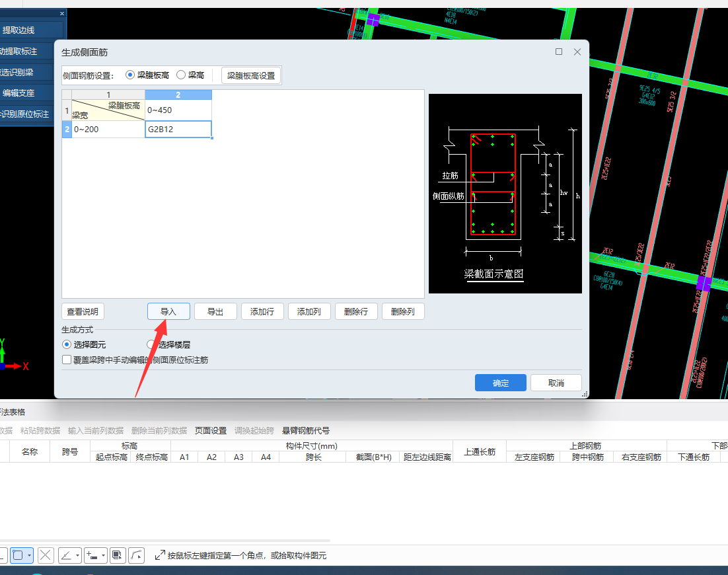Select row header 2 in table
The width and height of the screenshot is (728, 575).
click(67, 129)
